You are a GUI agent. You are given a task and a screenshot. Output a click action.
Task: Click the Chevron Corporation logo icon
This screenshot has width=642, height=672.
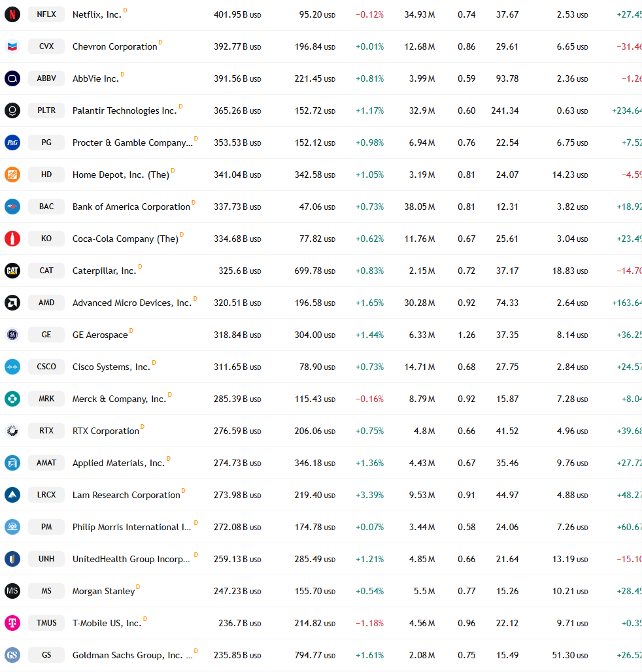point(12,46)
